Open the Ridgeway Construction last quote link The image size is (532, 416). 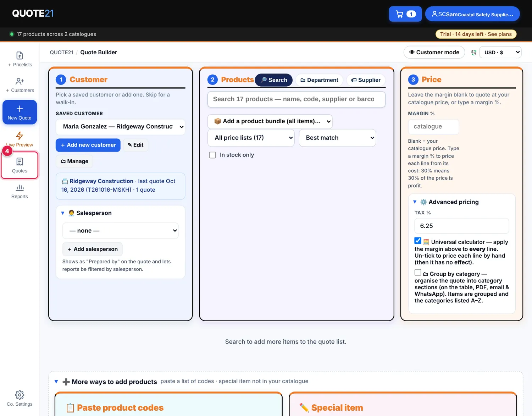click(x=121, y=186)
